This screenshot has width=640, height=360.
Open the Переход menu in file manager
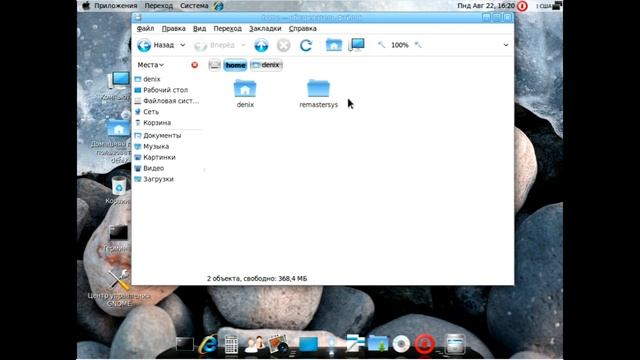[227, 29]
